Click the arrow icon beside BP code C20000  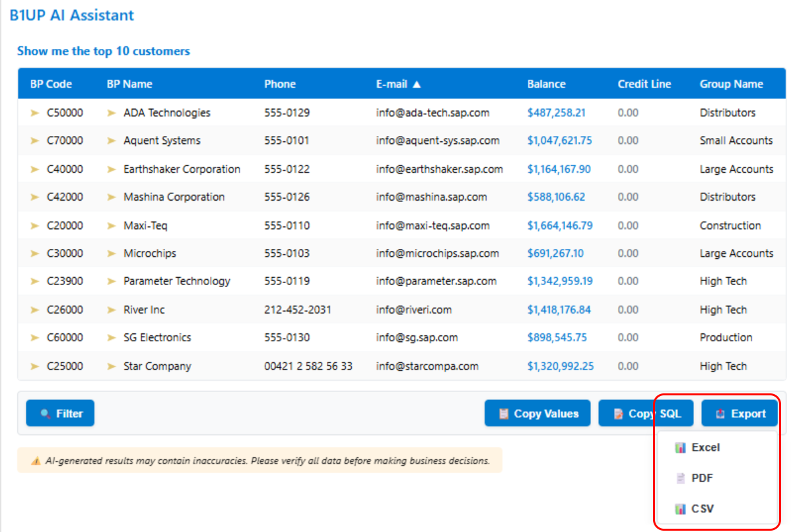point(35,226)
